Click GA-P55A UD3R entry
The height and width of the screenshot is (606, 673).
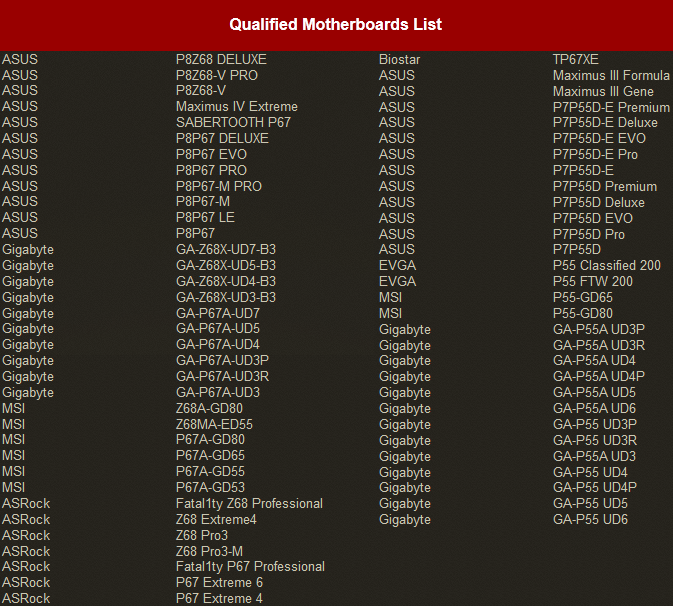pyautogui.click(x=599, y=345)
